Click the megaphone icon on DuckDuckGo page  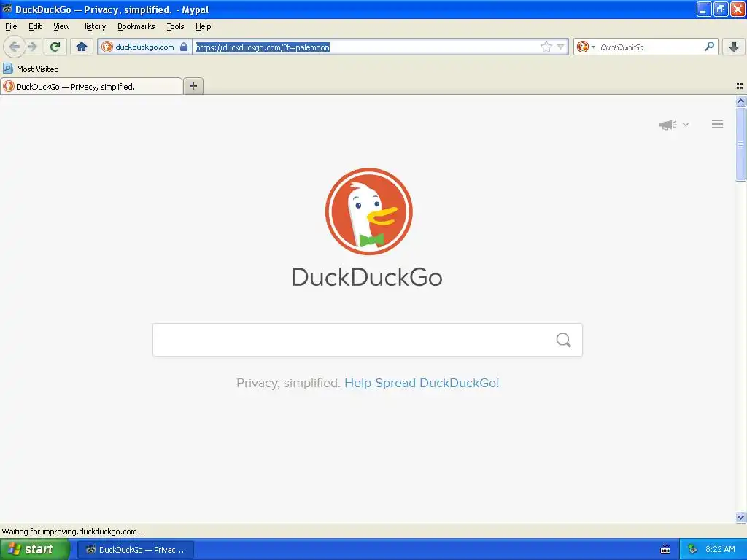tap(668, 125)
